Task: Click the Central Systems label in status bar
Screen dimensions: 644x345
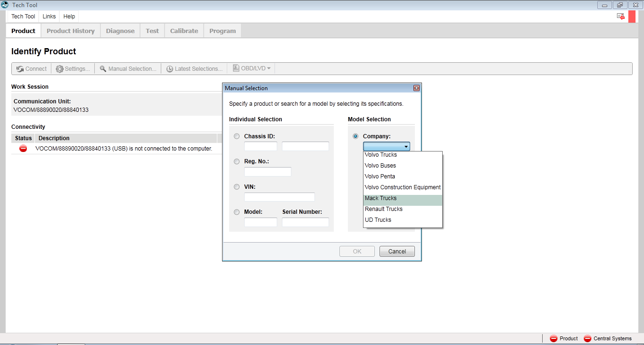Action: click(612, 338)
